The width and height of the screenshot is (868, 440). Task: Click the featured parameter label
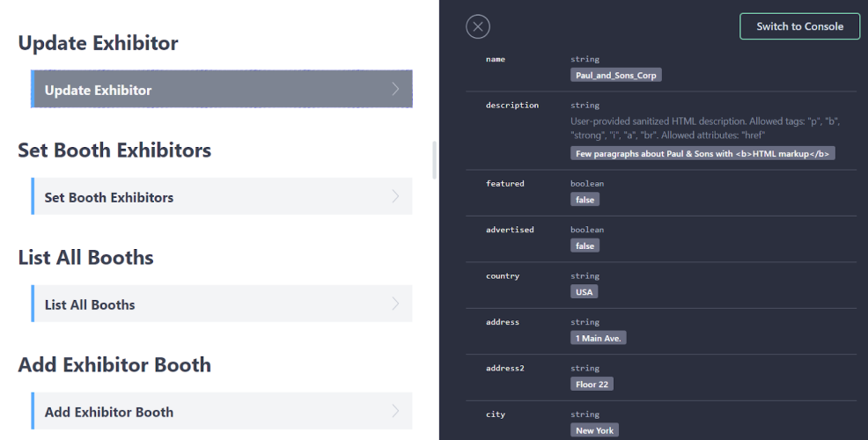click(x=504, y=184)
